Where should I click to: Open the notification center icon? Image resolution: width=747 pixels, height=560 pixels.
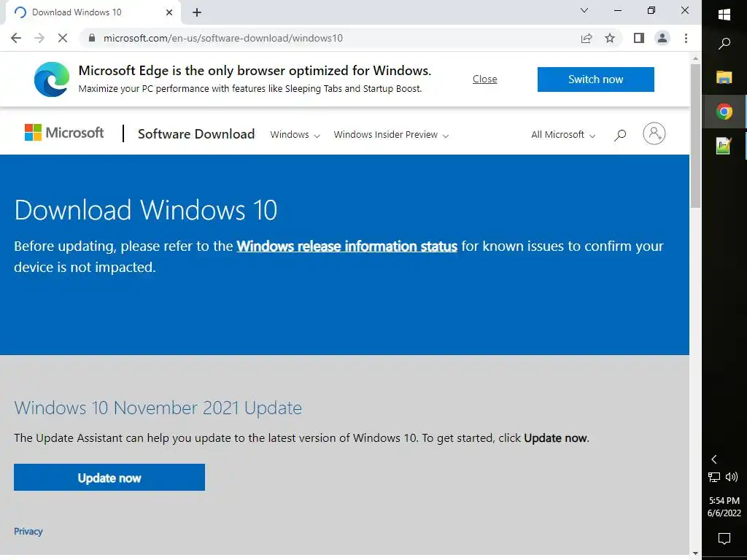point(724,539)
